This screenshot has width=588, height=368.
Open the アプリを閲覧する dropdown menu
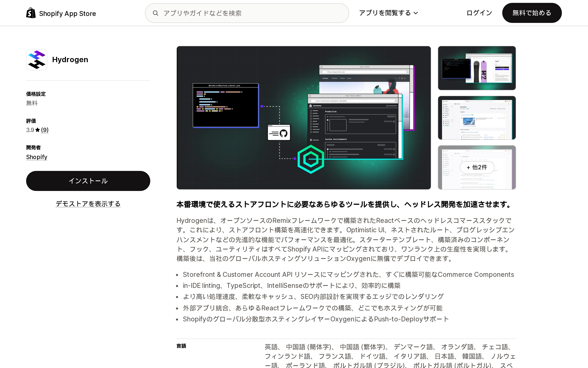(388, 13)
